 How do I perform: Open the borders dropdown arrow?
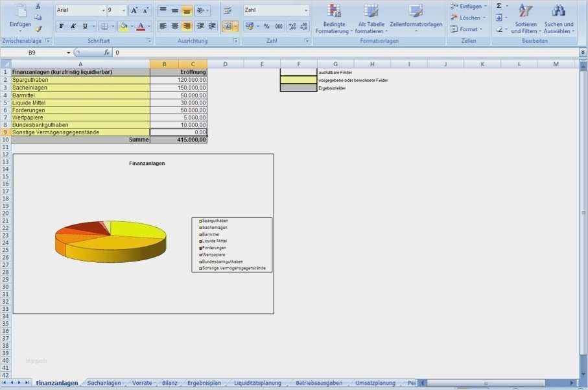click(x=113, y=26)
